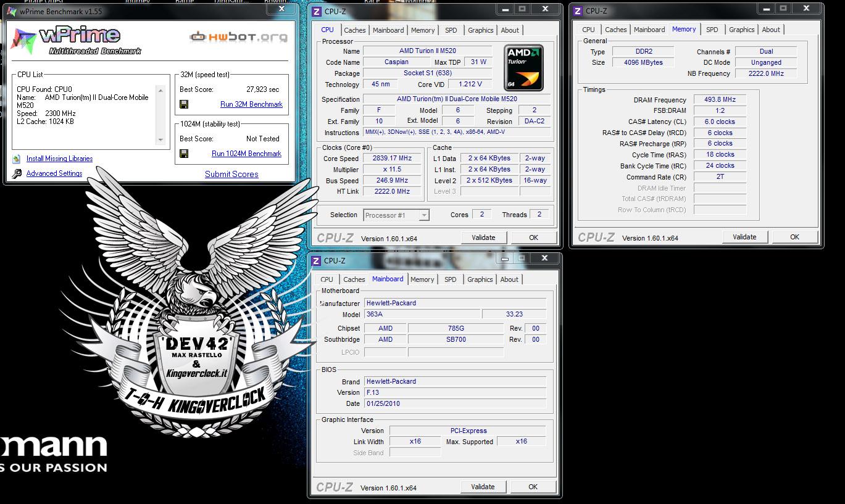Click the AMD Turion processor logo
The width and height of the screenshot is (845, 504).
click(524, 68)
